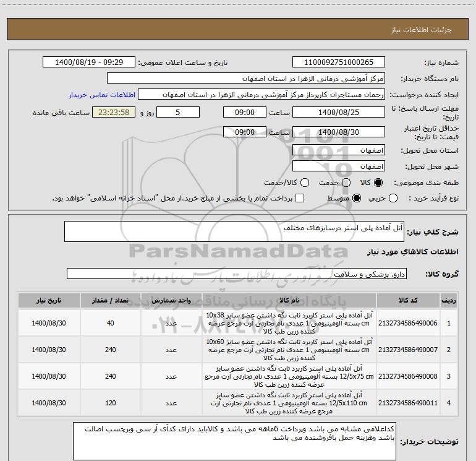Click the response deadline date 1400/08/25
476x461 pixels.
click(x=339, y=112)
